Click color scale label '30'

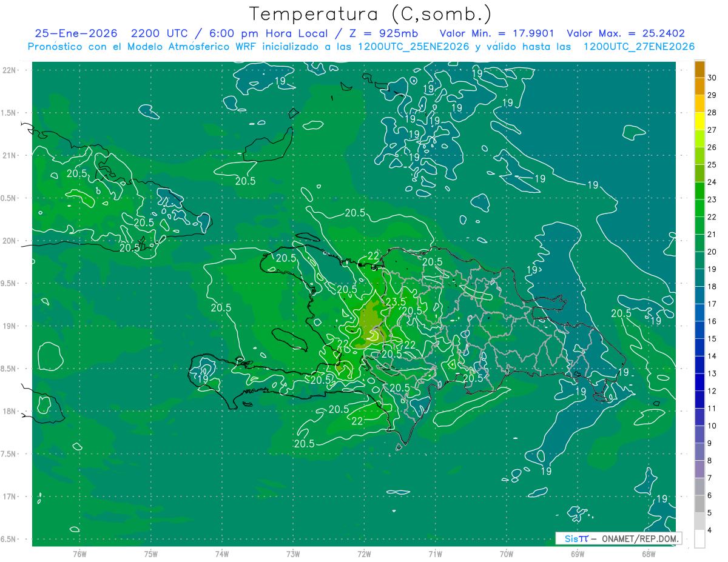point(712,78)
